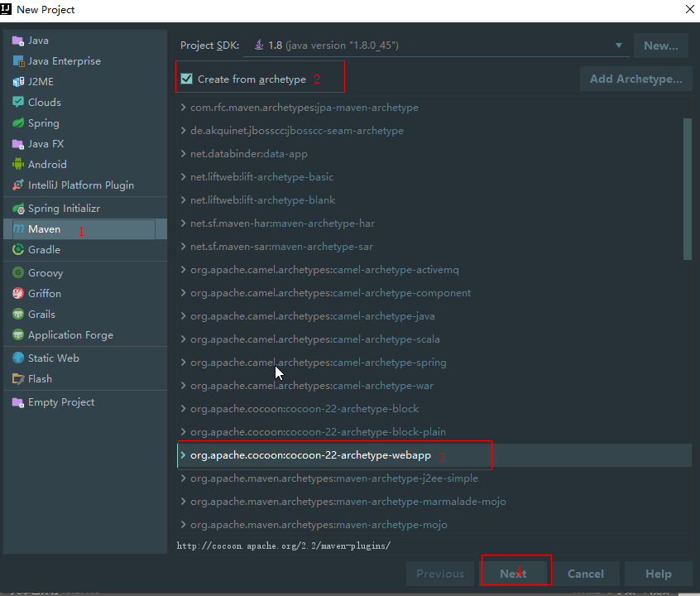Viewport: 700px width, 596px height.
Task: Select net.sf.maven-sar:maven-archetype-sar row
Action: (x=434, y=247)
